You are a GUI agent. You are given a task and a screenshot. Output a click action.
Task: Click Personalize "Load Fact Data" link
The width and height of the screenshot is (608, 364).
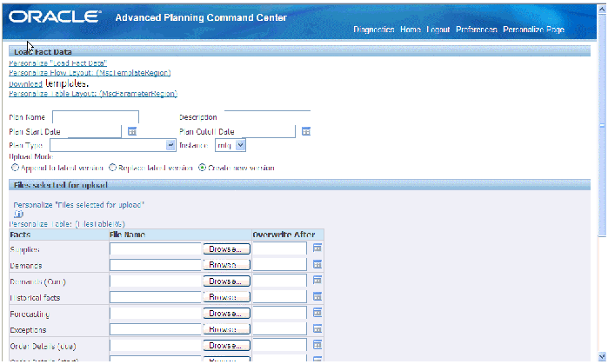pyautogui.click(x=57, y=63)
